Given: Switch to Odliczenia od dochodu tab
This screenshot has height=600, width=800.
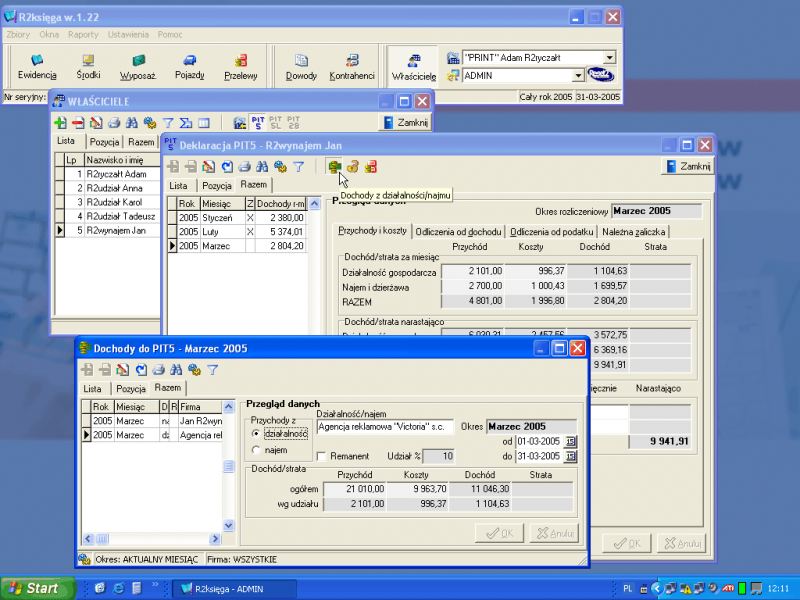Looking at the screenshot, I should [x=458, y=232].
